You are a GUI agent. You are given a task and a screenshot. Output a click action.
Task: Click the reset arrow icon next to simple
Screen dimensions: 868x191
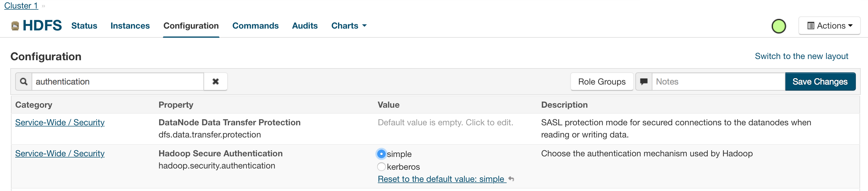click(511, 179)
